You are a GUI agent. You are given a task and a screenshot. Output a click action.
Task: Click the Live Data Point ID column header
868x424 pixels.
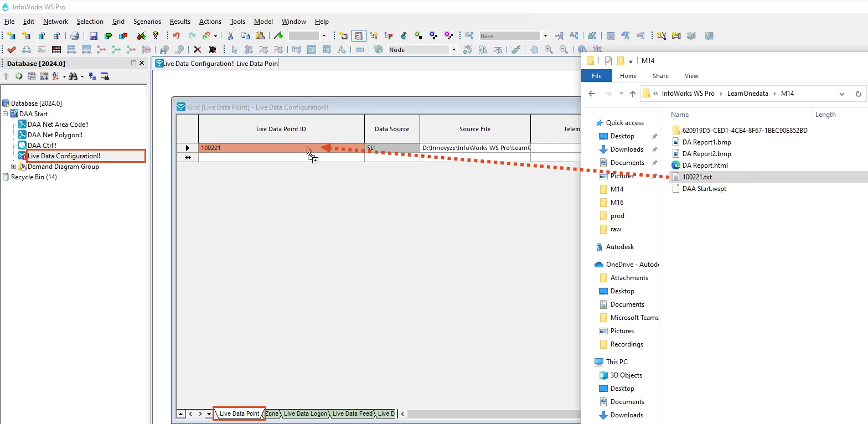point(281,129)
